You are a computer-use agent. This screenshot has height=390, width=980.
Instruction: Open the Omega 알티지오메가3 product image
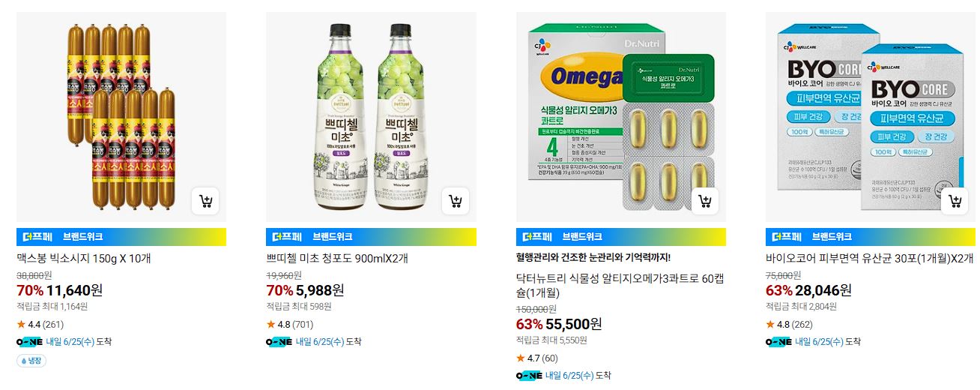pos(621,117)
